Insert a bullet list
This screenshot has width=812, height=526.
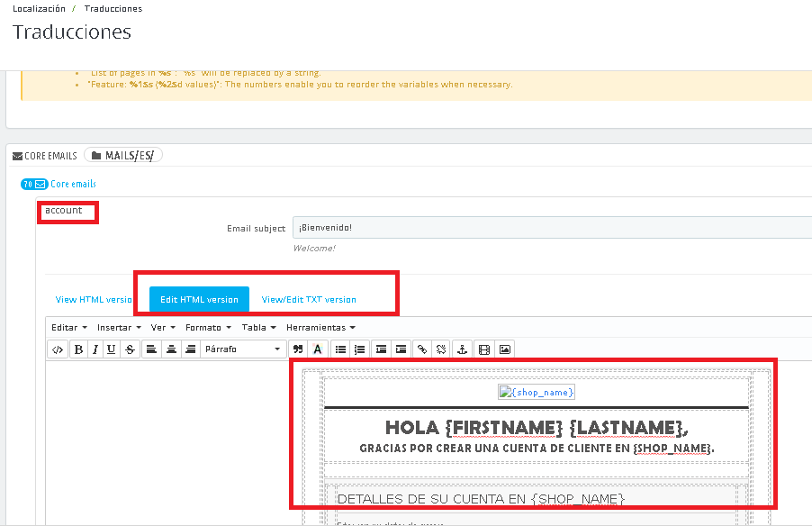click(340, 349)
